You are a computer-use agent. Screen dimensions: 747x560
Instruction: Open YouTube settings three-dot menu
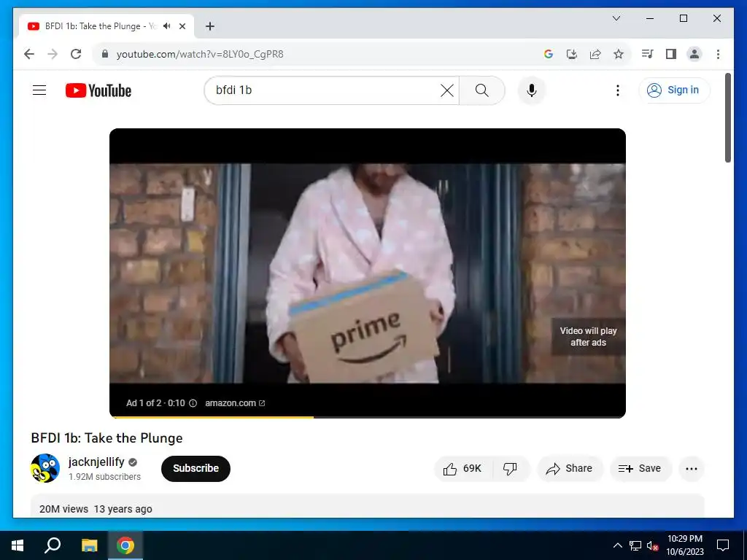click(617, 90)
